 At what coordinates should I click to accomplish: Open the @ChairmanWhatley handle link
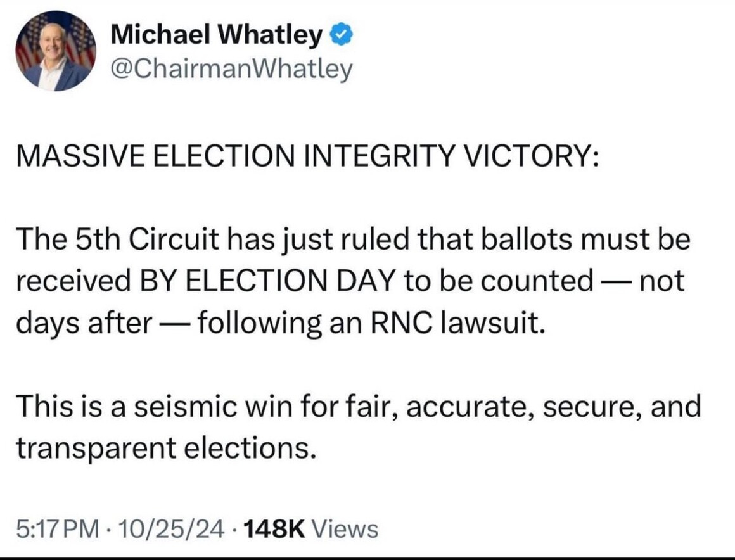[231, 70]
